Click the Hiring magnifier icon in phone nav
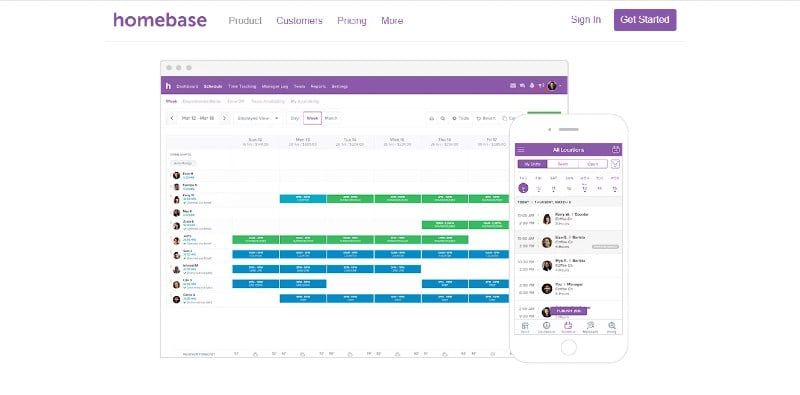 click(612, 327)
